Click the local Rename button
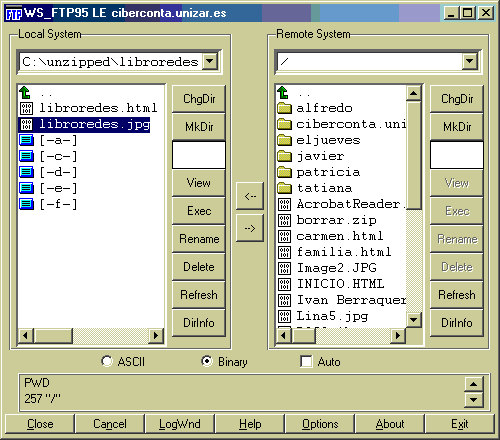This screenshot has width=500, height=440. [x=199, y=239]
